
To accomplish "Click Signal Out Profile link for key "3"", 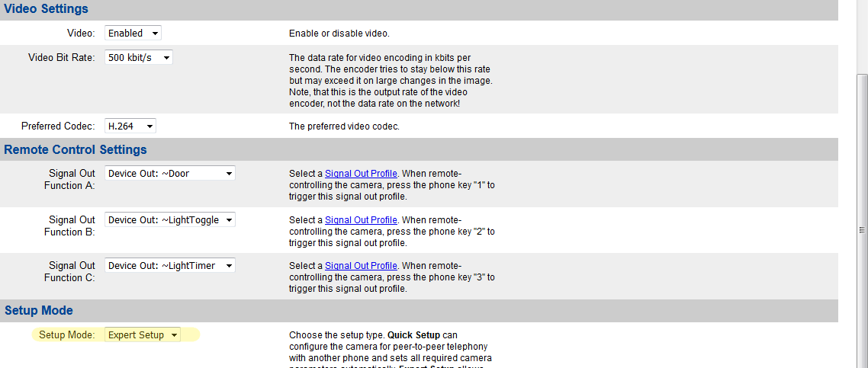I will pos(361,266).
